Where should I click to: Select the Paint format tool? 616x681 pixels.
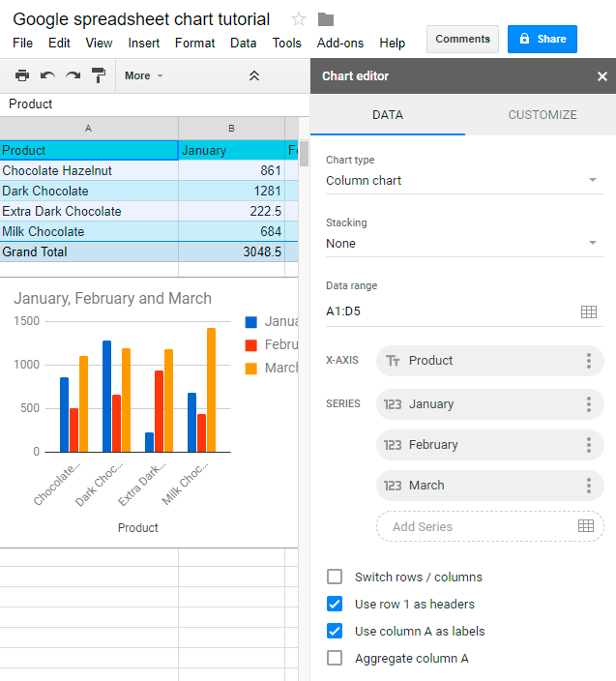[x=99, y=75]
